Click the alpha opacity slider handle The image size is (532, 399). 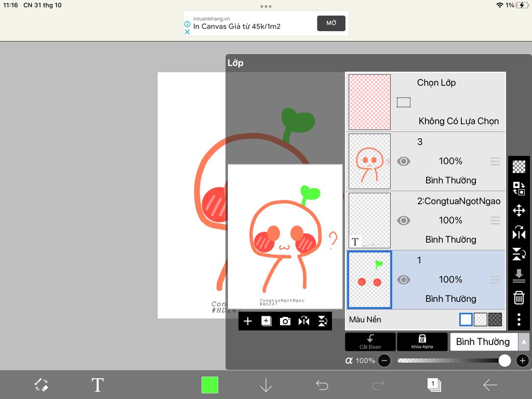[x=504, y=361]
